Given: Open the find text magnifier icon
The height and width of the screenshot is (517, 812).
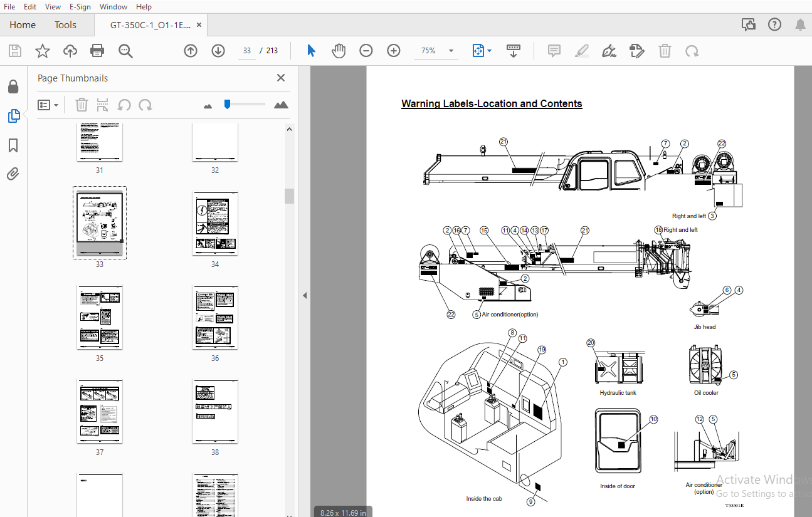Looking at the screenshot, I should point(125,51).
